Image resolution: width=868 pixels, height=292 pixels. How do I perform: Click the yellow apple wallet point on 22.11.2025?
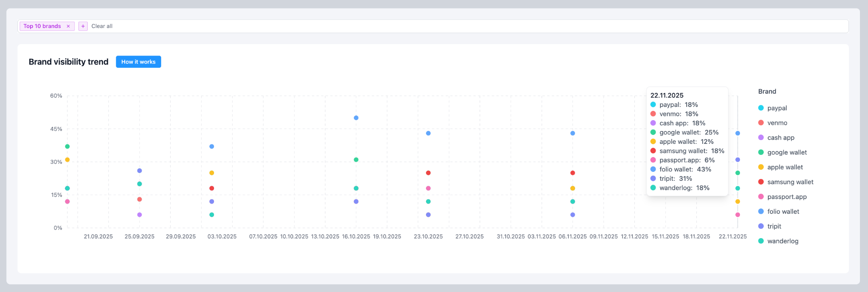(738, 202)
